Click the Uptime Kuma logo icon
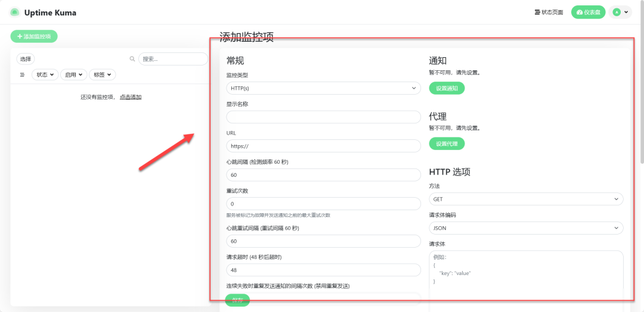Image resolution: width=644 pixels, height=312 pixels. [15, 13]
